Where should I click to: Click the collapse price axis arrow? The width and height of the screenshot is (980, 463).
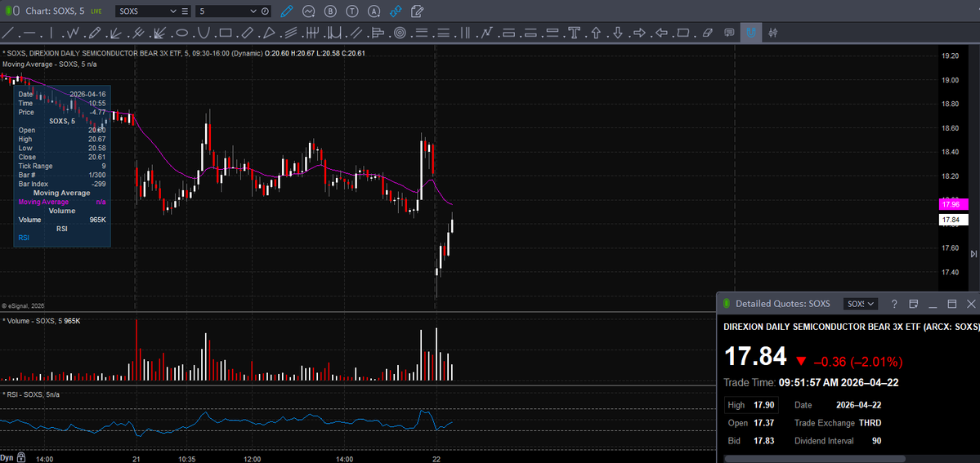point(973,254)
